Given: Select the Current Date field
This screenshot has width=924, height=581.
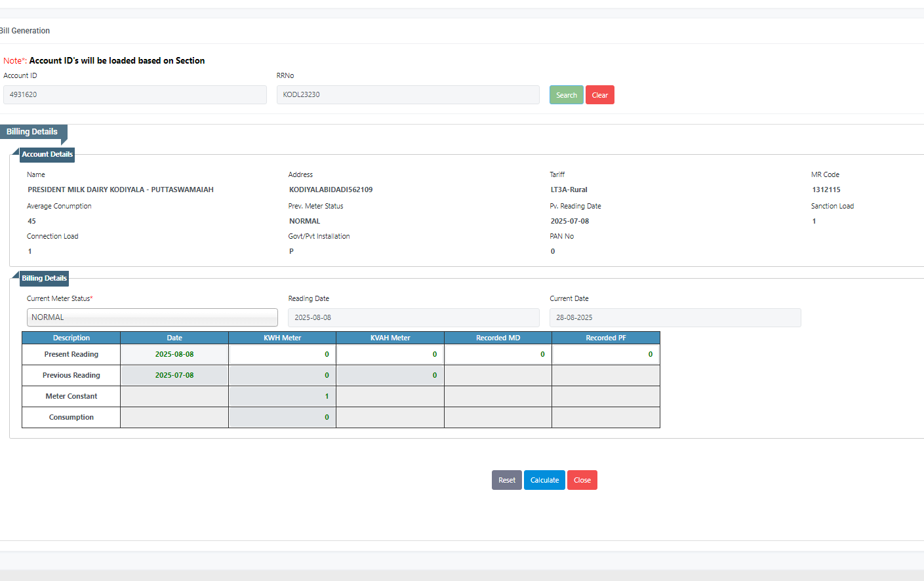Looking at the screenshot, I should click(675, 317).
